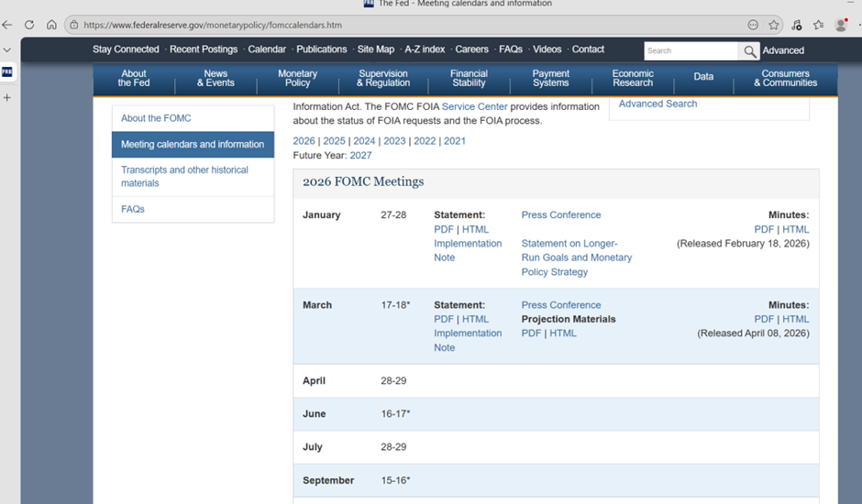The image size is (862, 504).
Task: Open January Minutes HTML link
Action: pyautogui.click(x=795, y=230)
